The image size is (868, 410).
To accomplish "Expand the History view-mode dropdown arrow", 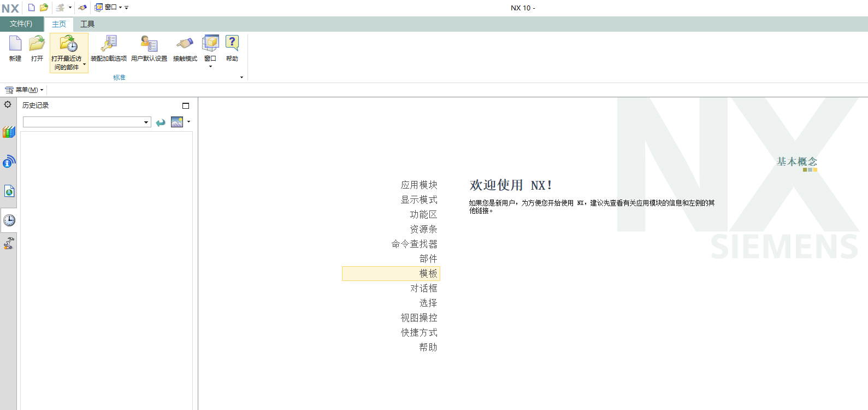I will pos(188,122).
